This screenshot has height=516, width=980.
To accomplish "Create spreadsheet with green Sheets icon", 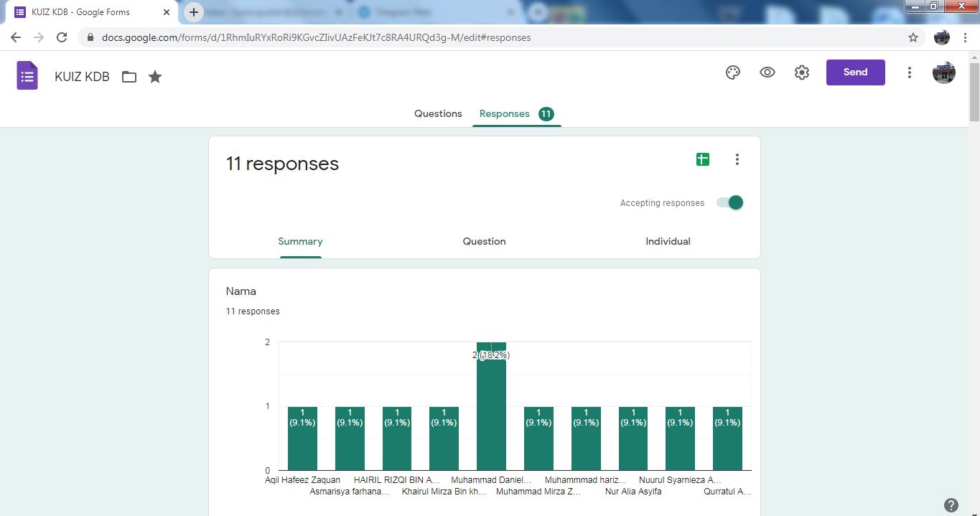I will coord(703,159).
